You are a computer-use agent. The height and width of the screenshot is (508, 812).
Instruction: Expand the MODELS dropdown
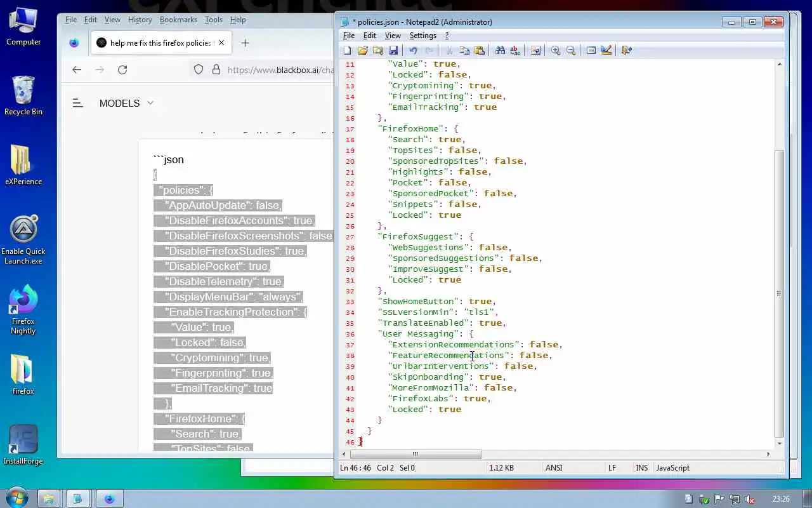click(126, 103)
